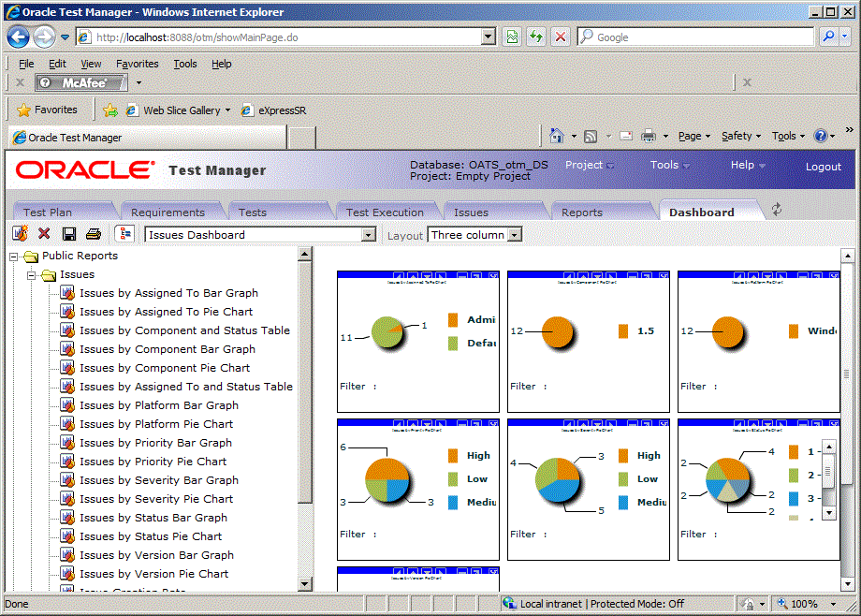Collapse the Issues folder tree node
Screen dimensions: 861x616
(x=31, y=275)
